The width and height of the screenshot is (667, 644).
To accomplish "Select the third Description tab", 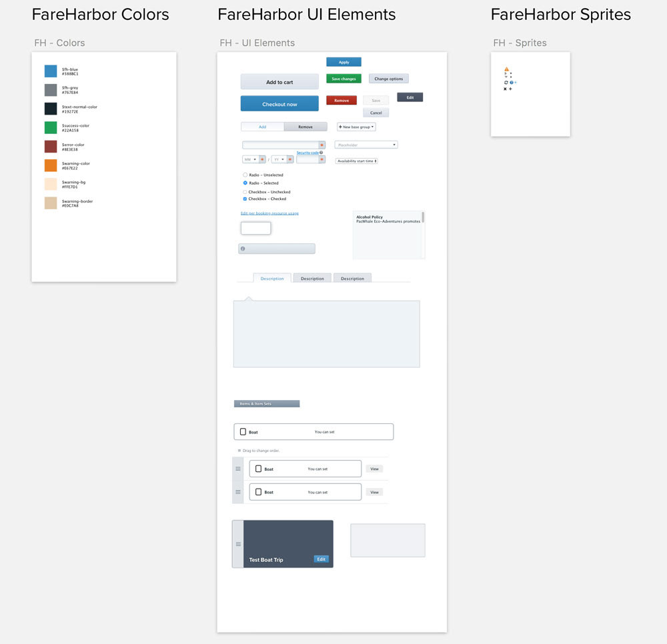I will pos(352,279).
